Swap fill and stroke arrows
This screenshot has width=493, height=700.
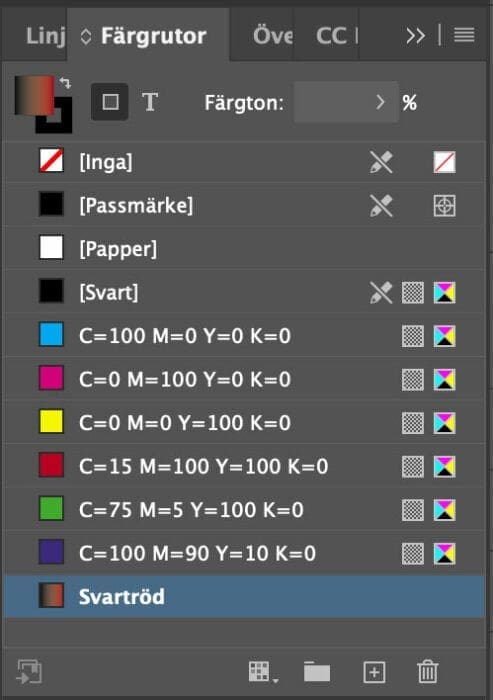pyautogui.click(x=65, y=83)
